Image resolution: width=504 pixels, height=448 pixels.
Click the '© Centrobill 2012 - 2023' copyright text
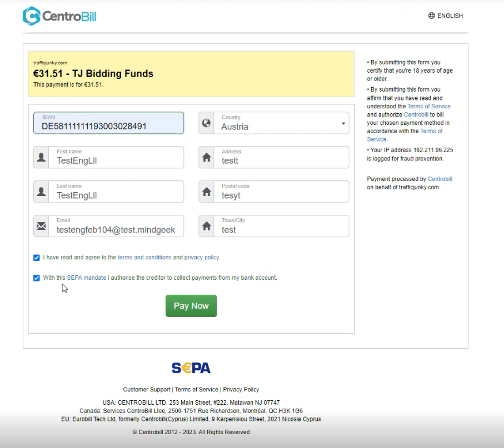click(x=191, y=432)
